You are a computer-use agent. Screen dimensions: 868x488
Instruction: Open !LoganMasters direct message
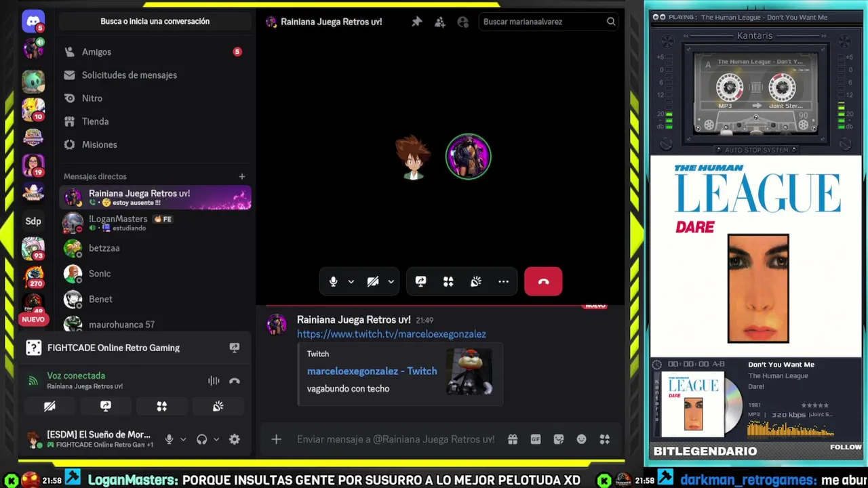155,223
